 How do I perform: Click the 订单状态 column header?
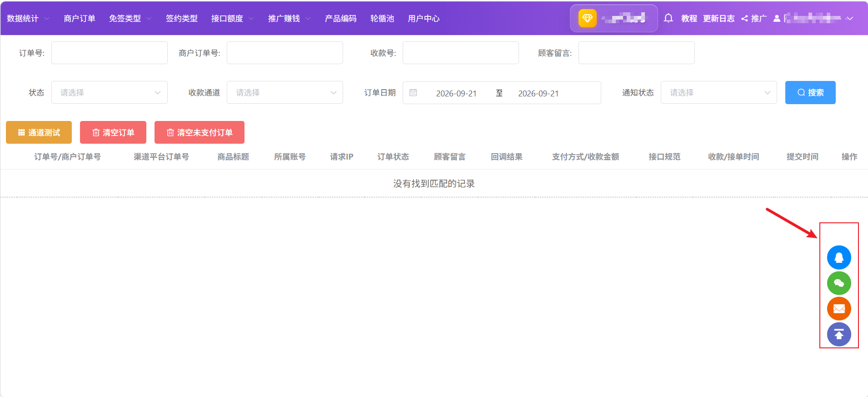click(x=393, y=156)
